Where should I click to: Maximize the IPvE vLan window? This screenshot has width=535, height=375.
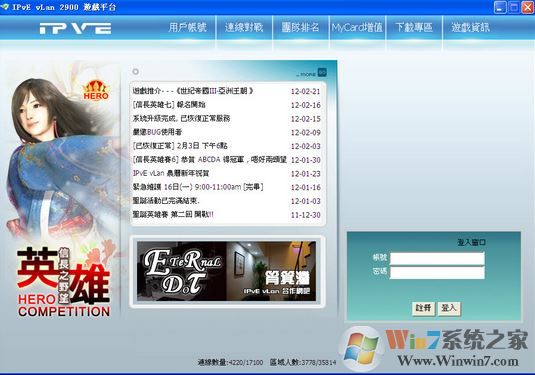(514, 7)
